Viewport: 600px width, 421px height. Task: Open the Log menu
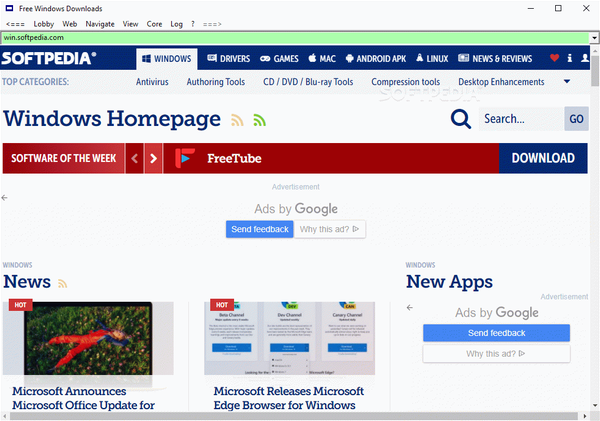pos(176,24)
